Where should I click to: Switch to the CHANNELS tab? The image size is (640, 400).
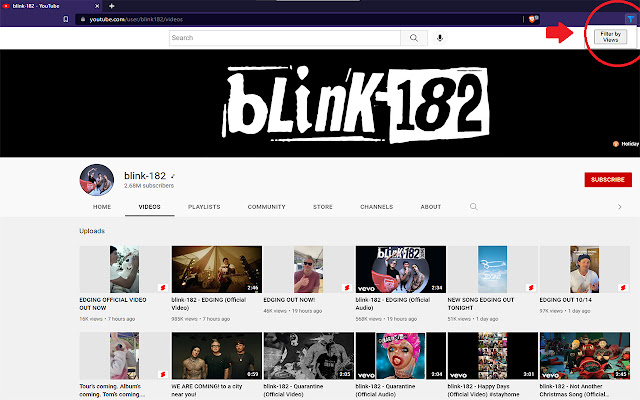(x=377, y=207)
